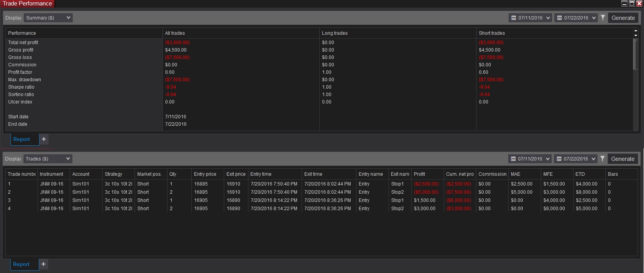The height and width of the screenshot is (273, 644).
Task: Click calendar icon of top 07/11/2016 date
Action: pyautogui.click(x=514, y=18)
